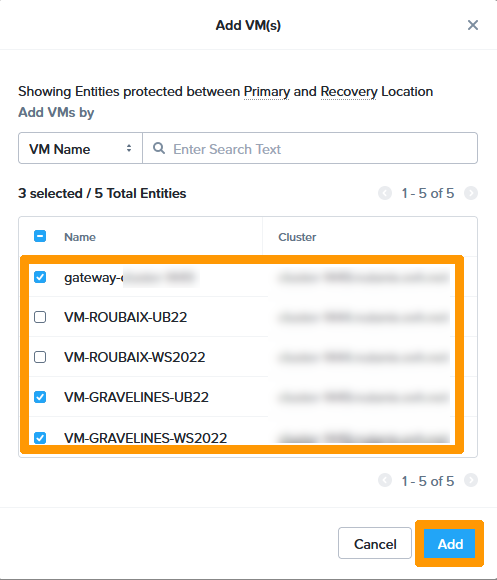
Task: Go to next page using top pagination arrow
Action: click(471, 193)
